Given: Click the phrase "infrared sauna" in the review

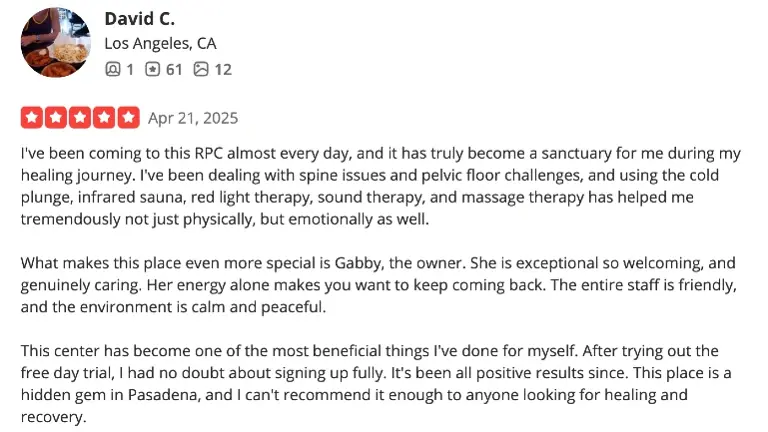Looking at the screenshot, I should click(x=118, y=197).
